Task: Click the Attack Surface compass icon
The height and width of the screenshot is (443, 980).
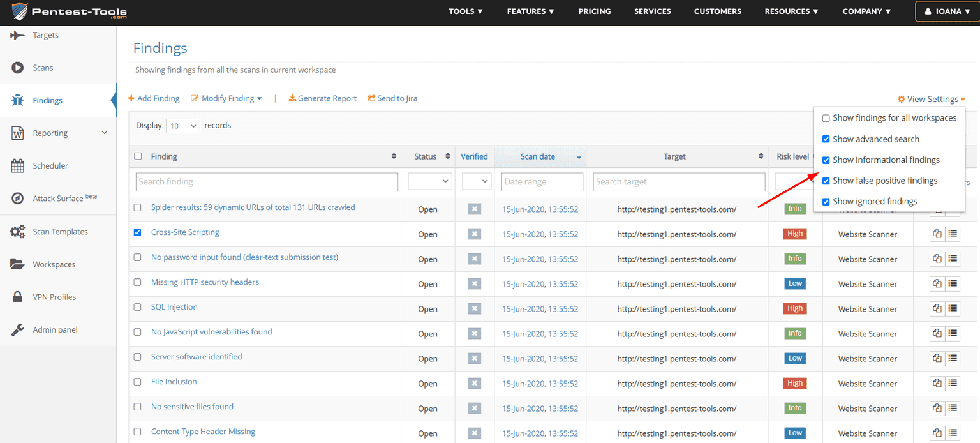Action: pos(18,199)
